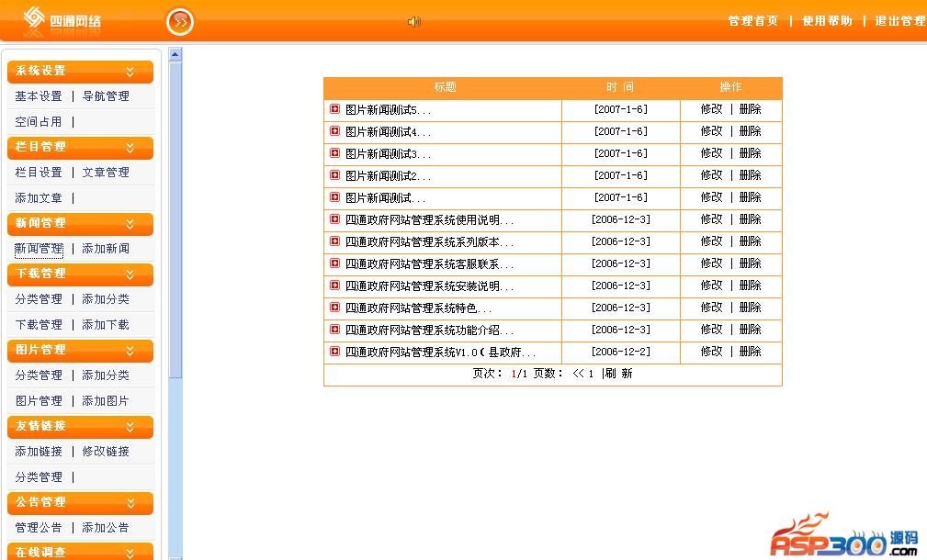Click red arrow icon beside 四通政府网站管理系统V1.0
Screen dimensions: 927x560
[x=334, y=351]
